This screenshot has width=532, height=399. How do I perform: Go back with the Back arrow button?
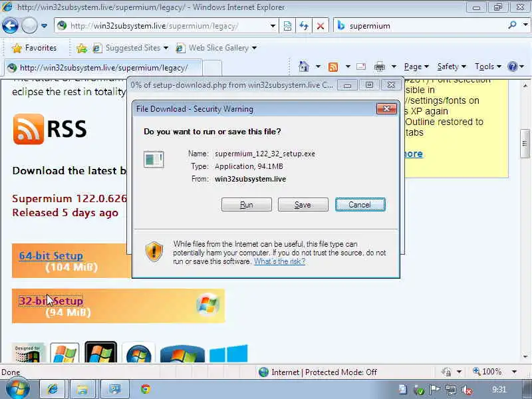10,26
